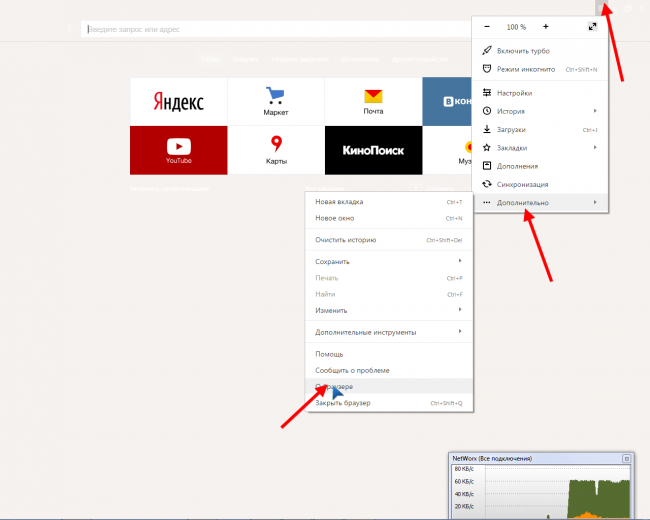Open incognito mode (Режим инкогнито)
The width and height of the screenshot is (650, 520).
(x=524, y=69)
